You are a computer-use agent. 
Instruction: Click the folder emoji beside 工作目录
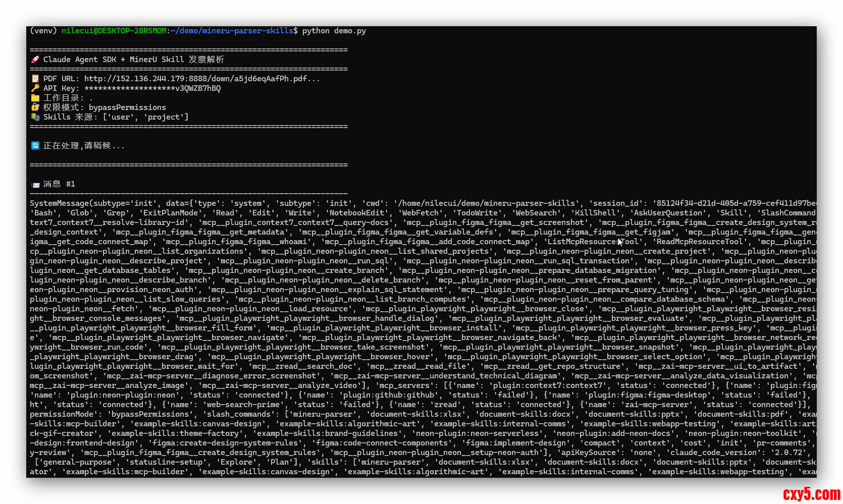[x=35, y=98]
